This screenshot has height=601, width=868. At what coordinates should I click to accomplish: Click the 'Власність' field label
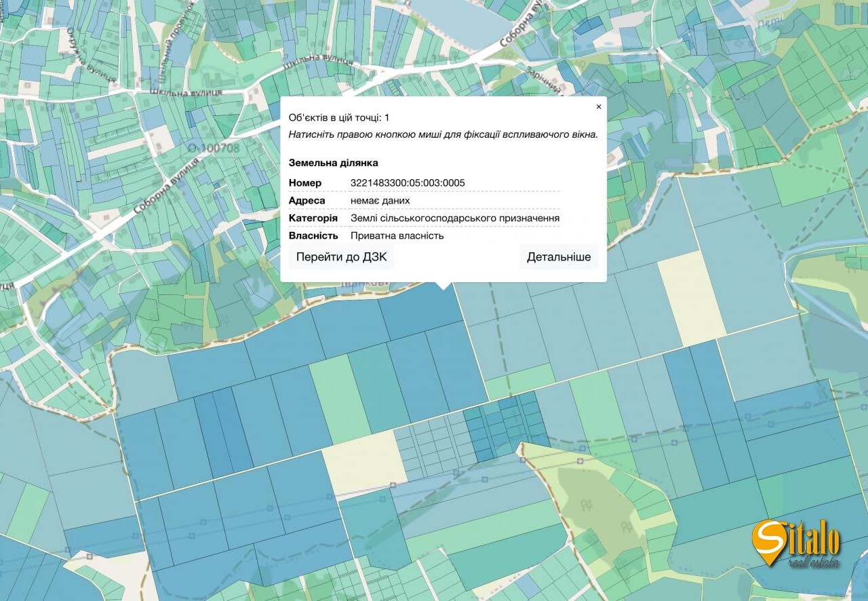313,236
